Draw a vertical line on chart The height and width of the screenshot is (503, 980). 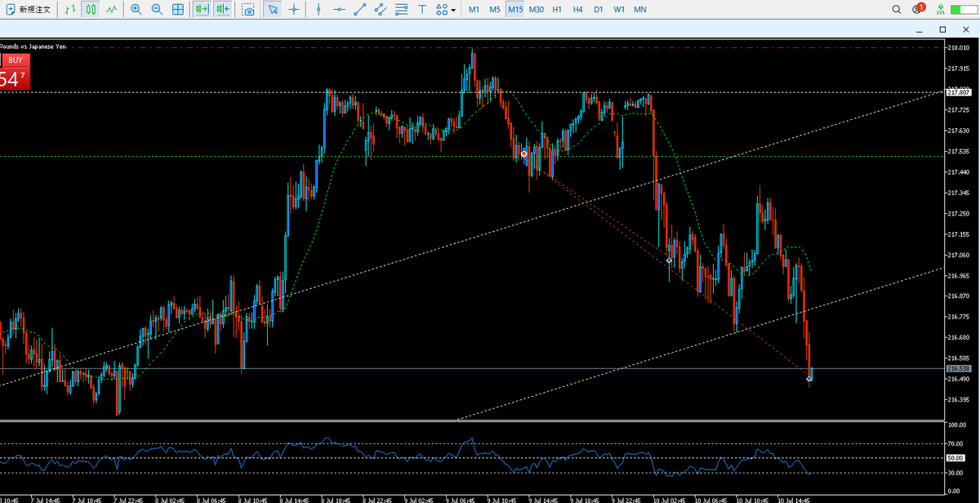[x=318, y=10]
